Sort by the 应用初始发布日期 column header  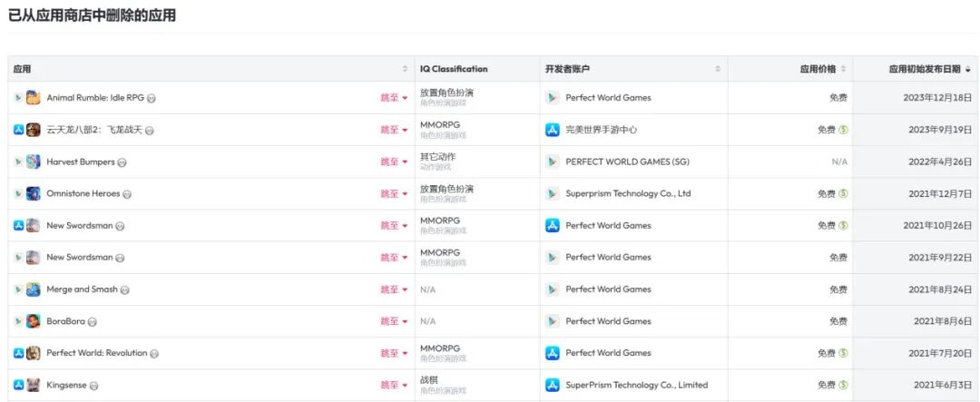915,69
